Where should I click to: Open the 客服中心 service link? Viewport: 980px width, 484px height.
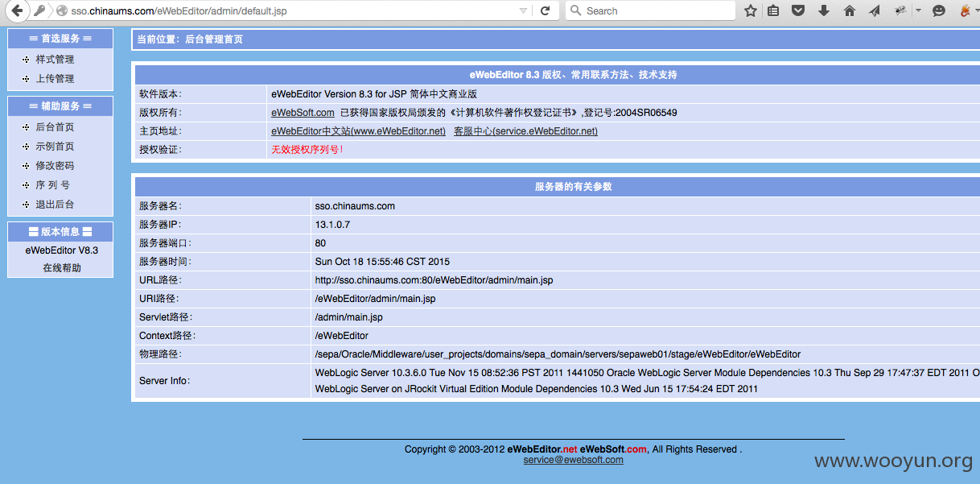tap(525, 131)
